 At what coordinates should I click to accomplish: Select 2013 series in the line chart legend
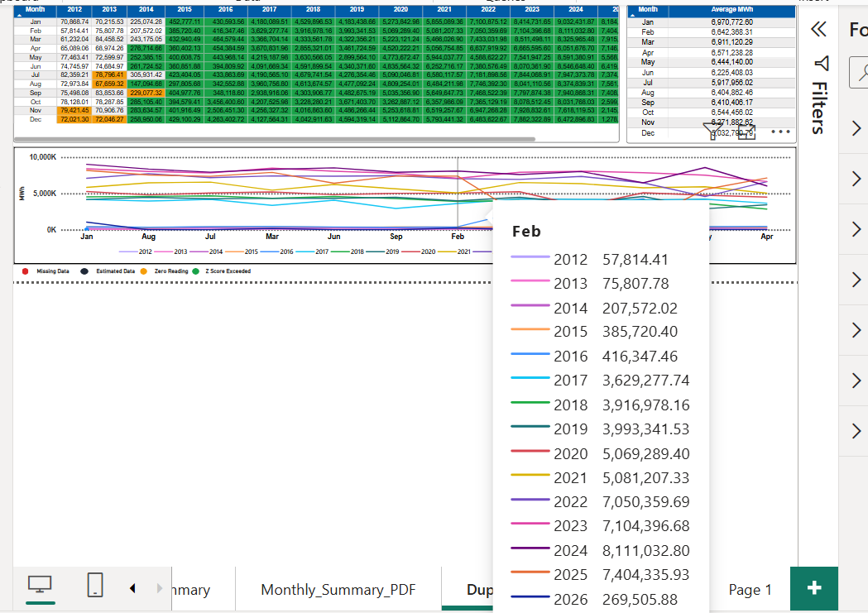[x=171, y=251]
